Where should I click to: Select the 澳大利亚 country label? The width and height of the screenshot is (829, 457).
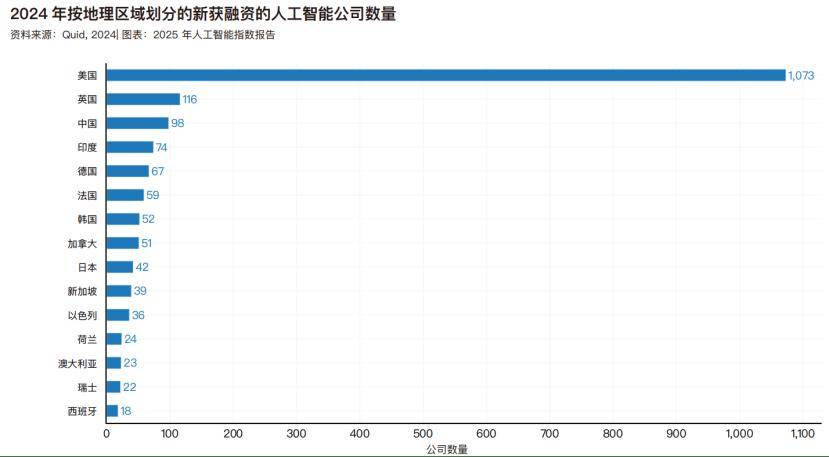click(77, 363)
